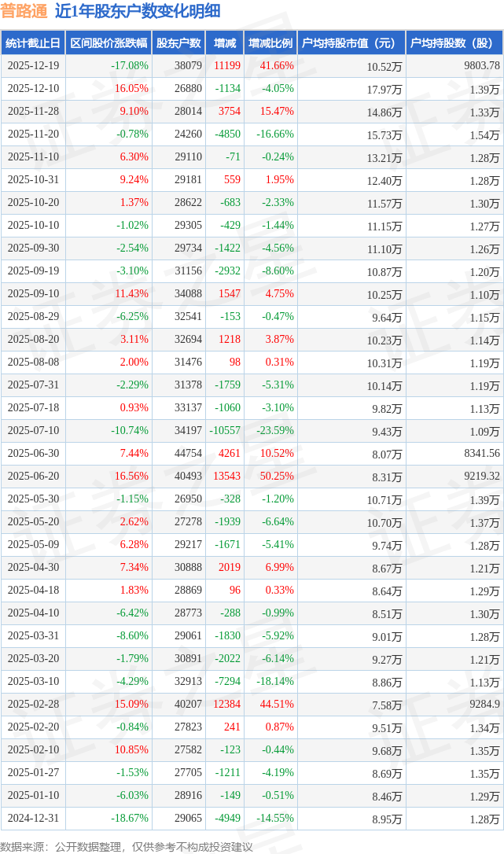Click the 区间股价涨跌幅 column header
This screenshot has width=504, height=854.
[108, 43]
